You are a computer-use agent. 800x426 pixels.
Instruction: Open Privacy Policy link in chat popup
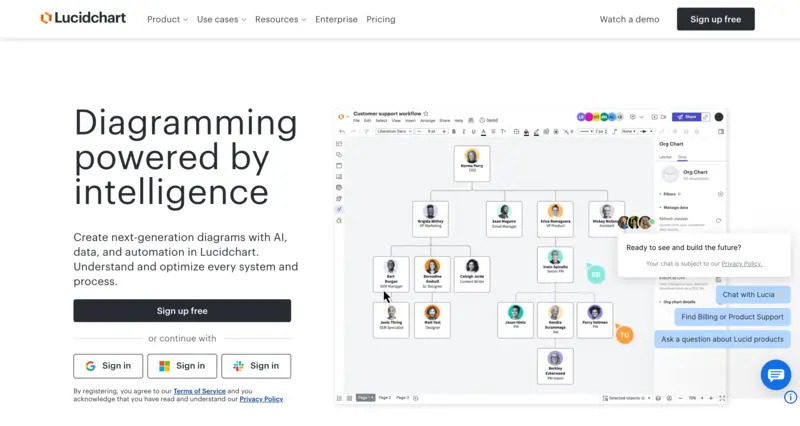pos(741,264)
